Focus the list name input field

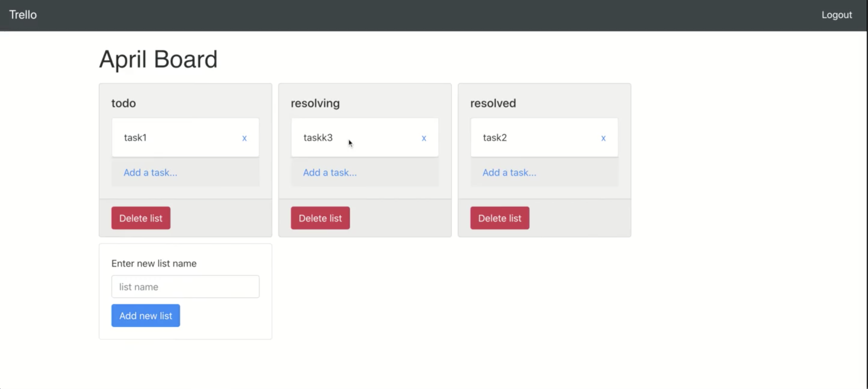pos(185,286)
